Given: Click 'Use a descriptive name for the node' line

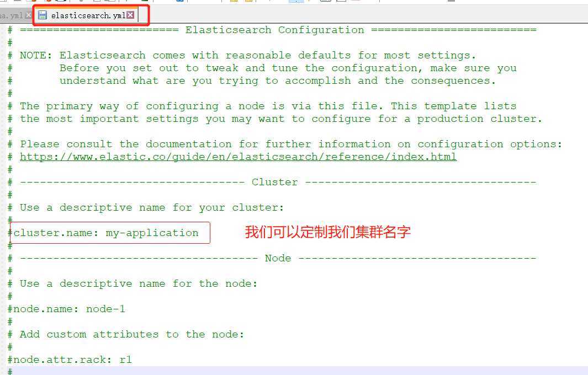Looking at the screenshot, I should point(133,283).
